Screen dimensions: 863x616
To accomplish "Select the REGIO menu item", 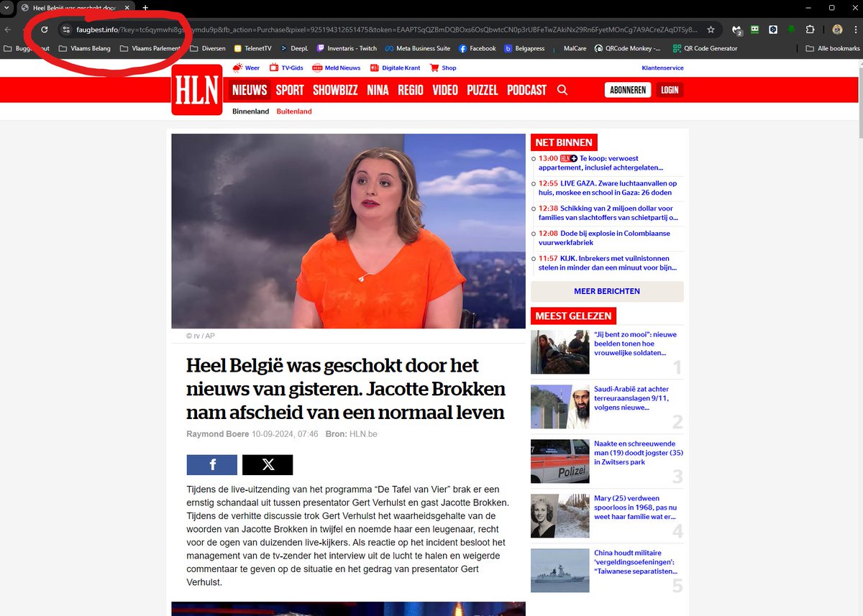I will (411, 90).
